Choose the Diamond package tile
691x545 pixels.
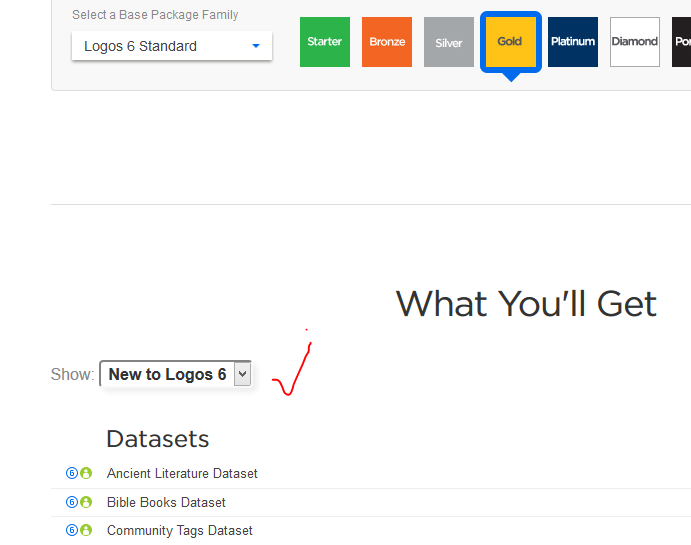tap(635, 42)
